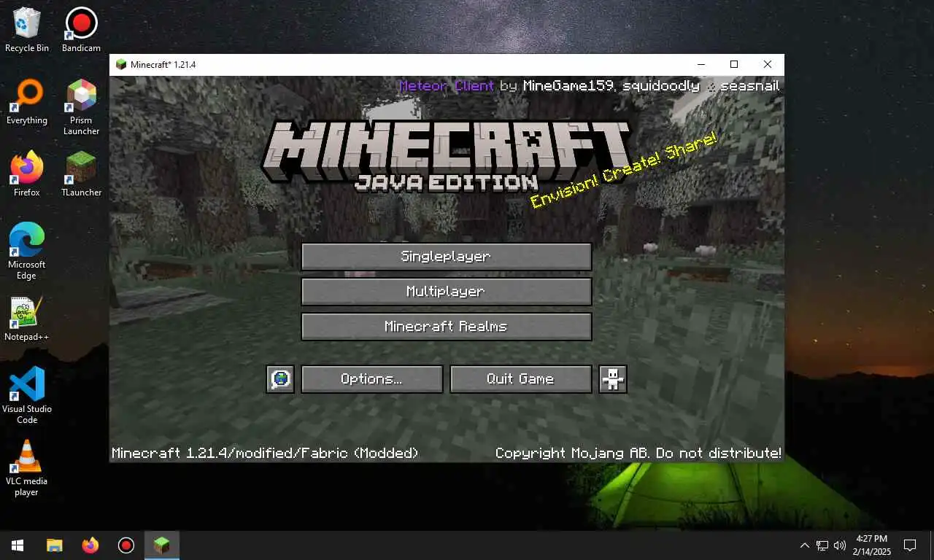Open the Windows Start menu
Screen dimensions: 934x560
click(18, 545)
